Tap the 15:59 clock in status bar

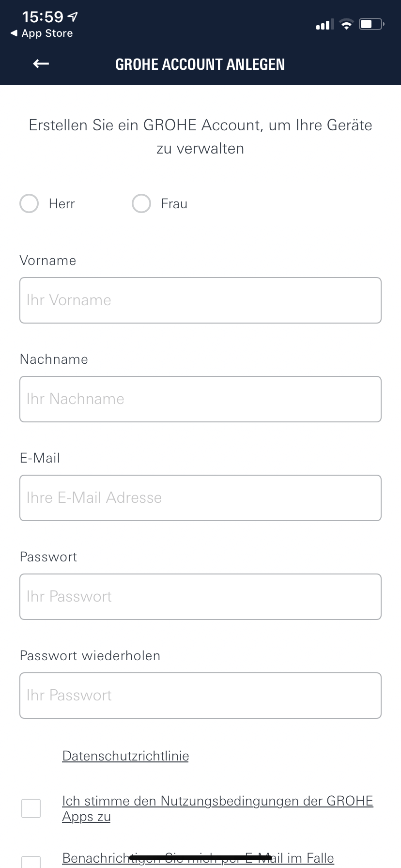[x=43, y=17]
